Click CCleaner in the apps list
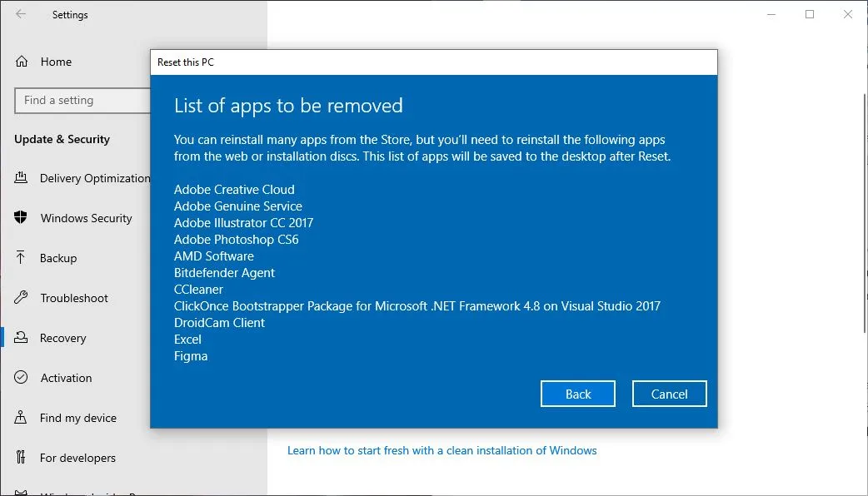868x496 pixels. (x=198, y=289)
